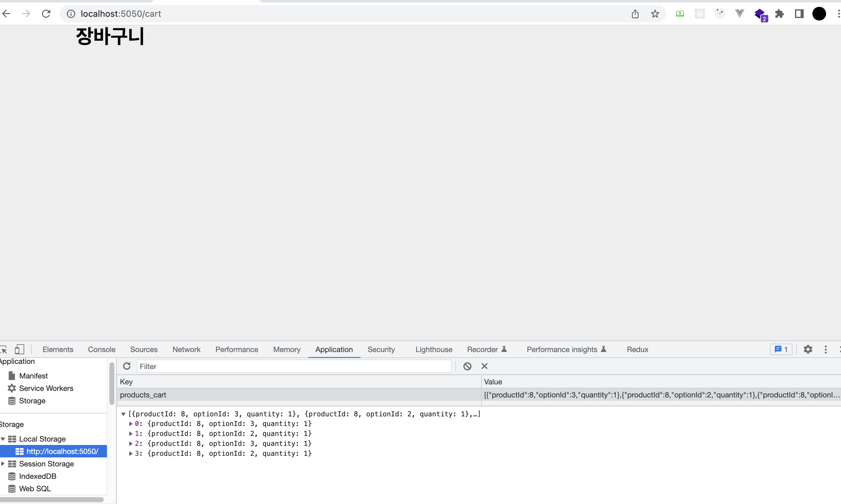The height and width of the screenshot is (504, 841).
Task: Switch to the Console tab
Action: coord(102,349)
